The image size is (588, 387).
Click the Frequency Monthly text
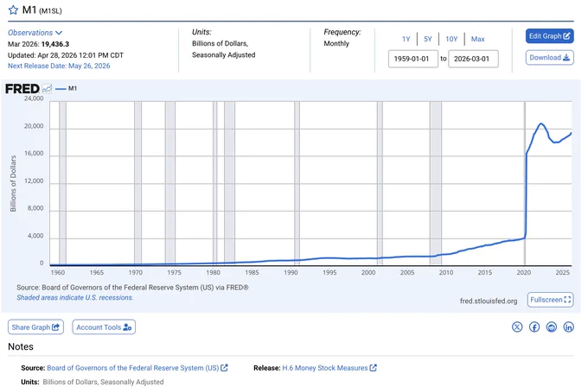pyautogui.click(x=336, y=43)
